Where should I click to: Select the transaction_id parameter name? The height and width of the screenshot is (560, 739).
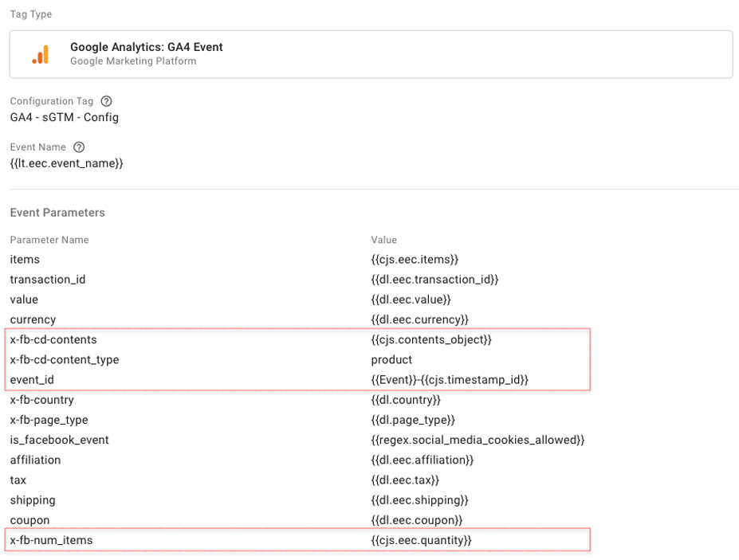pos(48,280)
